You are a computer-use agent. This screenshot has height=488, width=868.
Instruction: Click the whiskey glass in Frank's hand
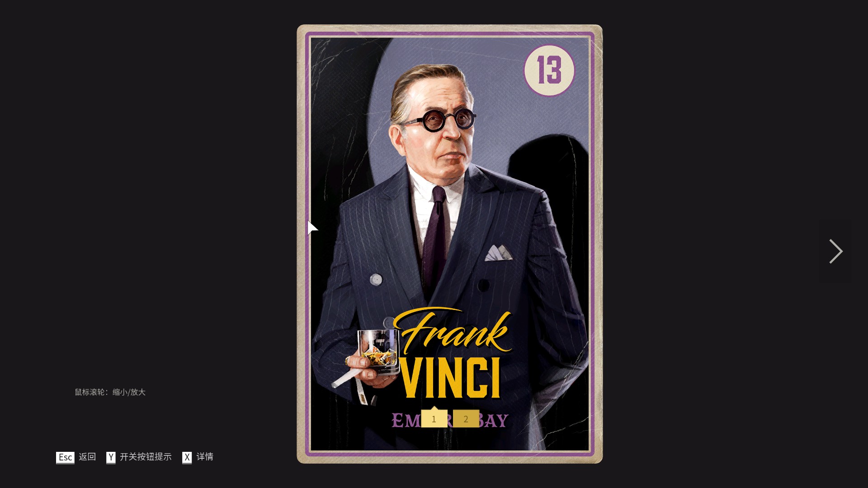pyautogui.click(x=379, y=352)
